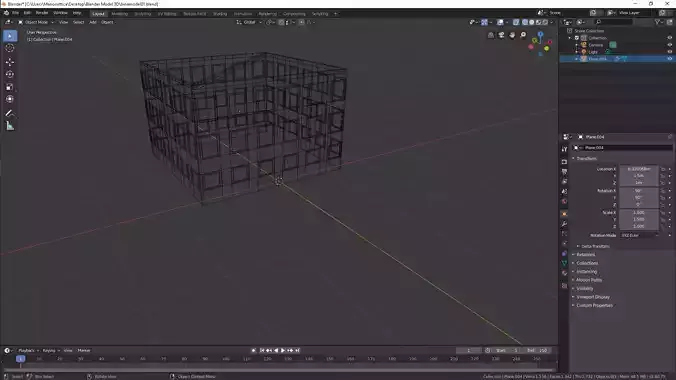
Task: Switch to the Sculpting workspace tab
Action: pyautogui.click(x=143, y=14)
